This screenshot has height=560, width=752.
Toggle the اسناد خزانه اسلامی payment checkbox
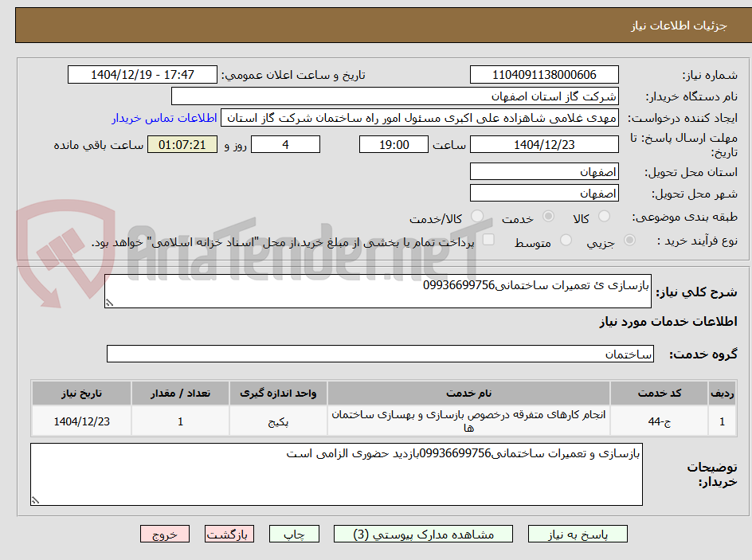[x=488, y=239]
